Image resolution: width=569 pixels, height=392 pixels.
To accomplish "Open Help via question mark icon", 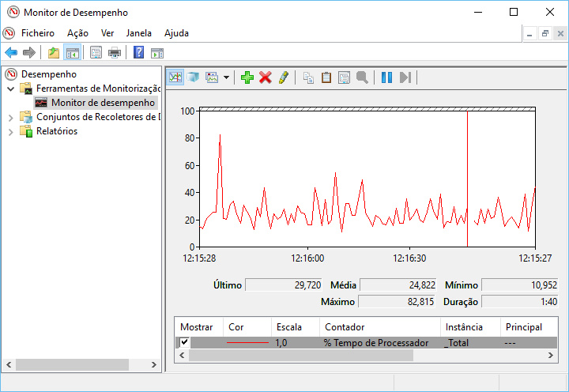I will pos(138,53).
